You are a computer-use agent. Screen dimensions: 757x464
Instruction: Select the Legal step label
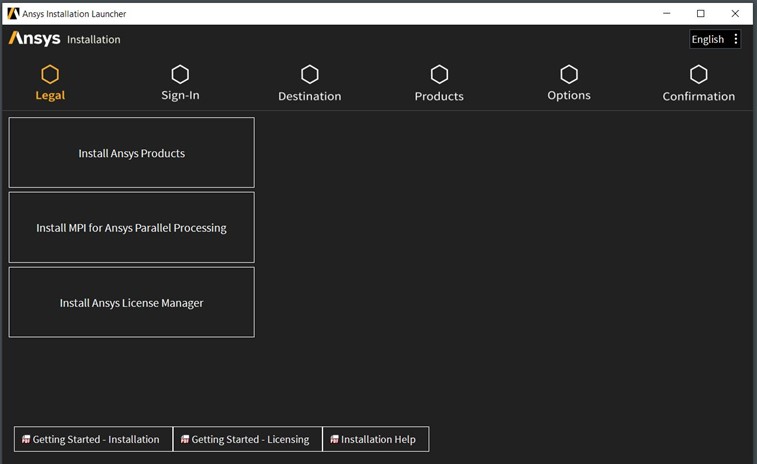point(50,96)
